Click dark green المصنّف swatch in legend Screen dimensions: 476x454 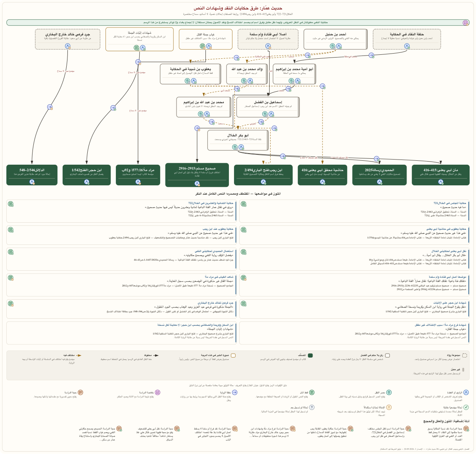point(311,356)
